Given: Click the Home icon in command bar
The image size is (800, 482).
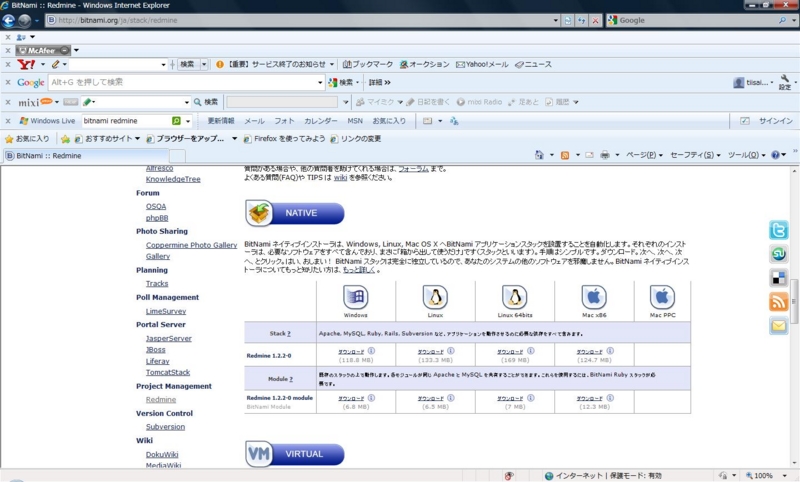Looking at the screenshot, I should click(x=539, y=155).
